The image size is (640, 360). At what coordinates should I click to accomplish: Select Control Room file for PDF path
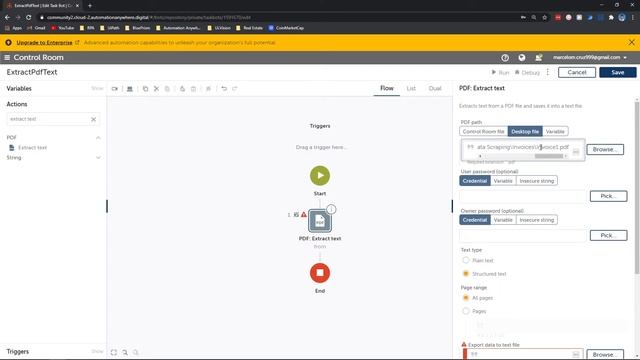[483, 131]
